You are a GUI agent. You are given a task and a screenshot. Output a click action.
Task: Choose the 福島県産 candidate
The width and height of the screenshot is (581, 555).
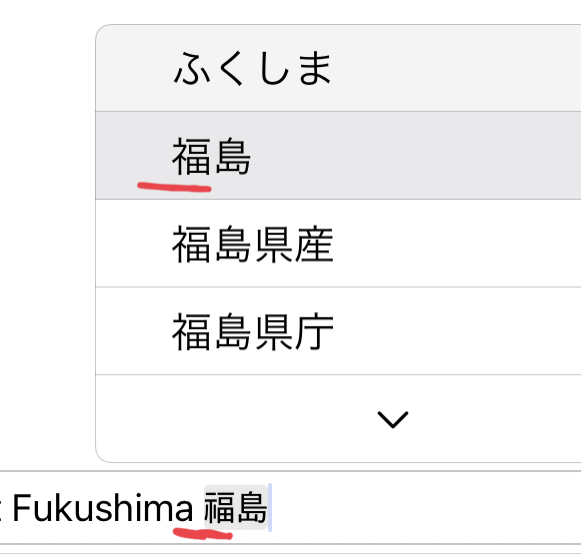coord(338,243)
